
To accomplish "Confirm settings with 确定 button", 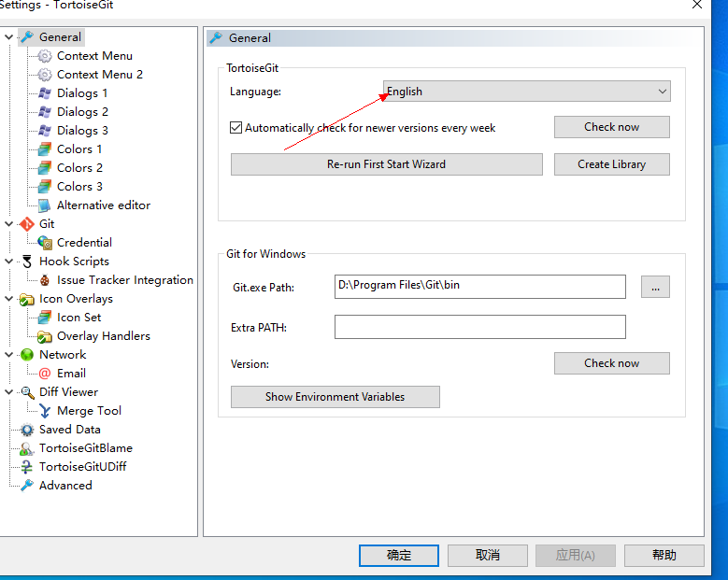I will pos(399,556).
